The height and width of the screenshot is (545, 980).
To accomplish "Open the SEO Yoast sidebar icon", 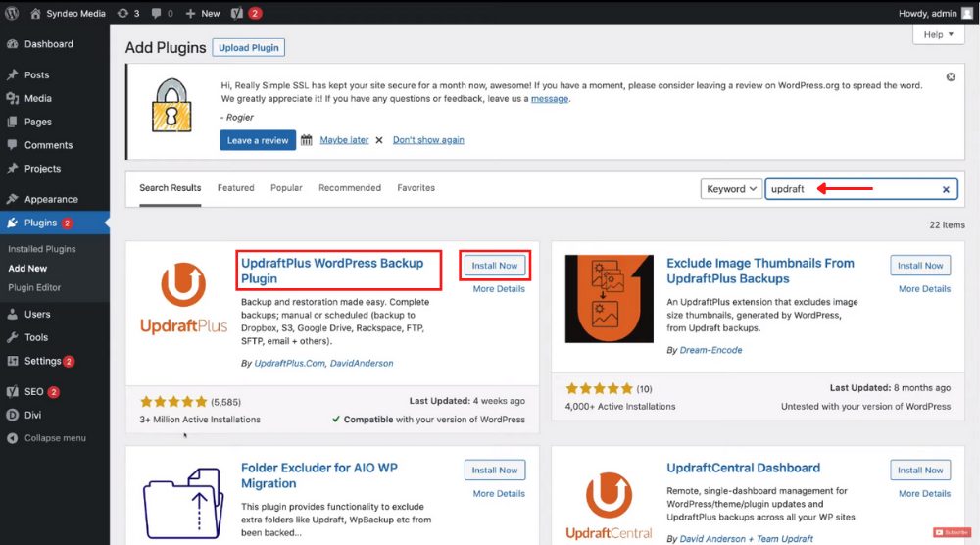I will (x=12, y=392).
